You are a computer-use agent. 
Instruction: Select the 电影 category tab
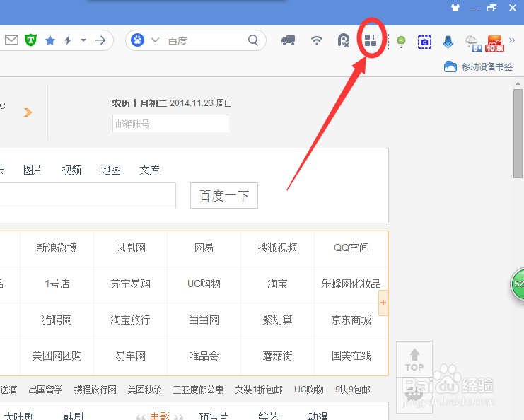160,416
